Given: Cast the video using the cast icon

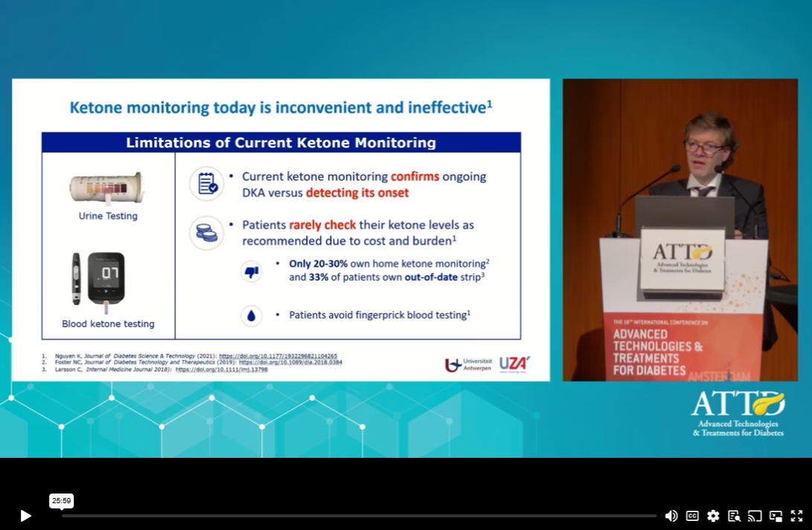Looking at the screenshot, I should (x=755, y=516).
